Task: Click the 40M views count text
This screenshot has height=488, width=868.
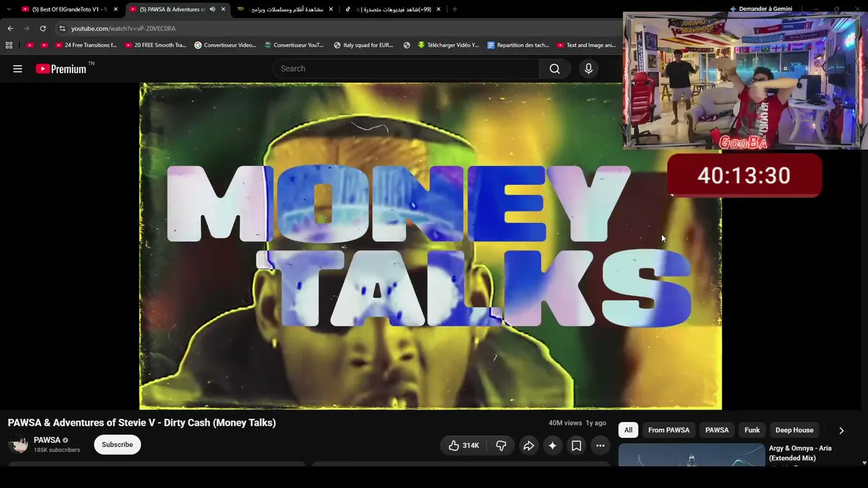Action: [566, 423]
